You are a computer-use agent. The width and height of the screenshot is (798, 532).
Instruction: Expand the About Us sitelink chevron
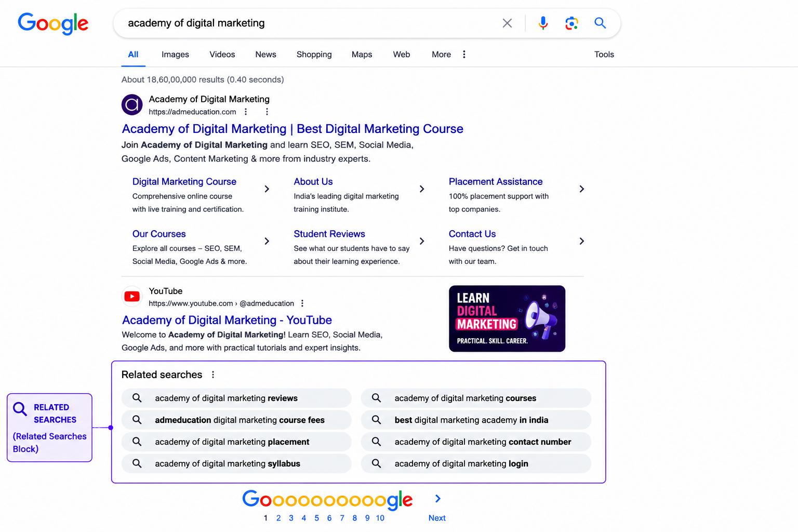(422, 189)
